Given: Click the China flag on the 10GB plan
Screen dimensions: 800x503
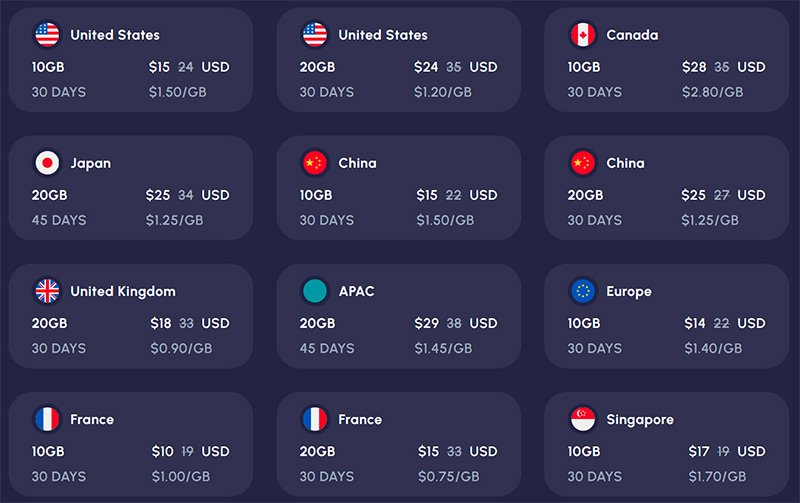Looking at the screenshot, I should (x=315, y=163).
